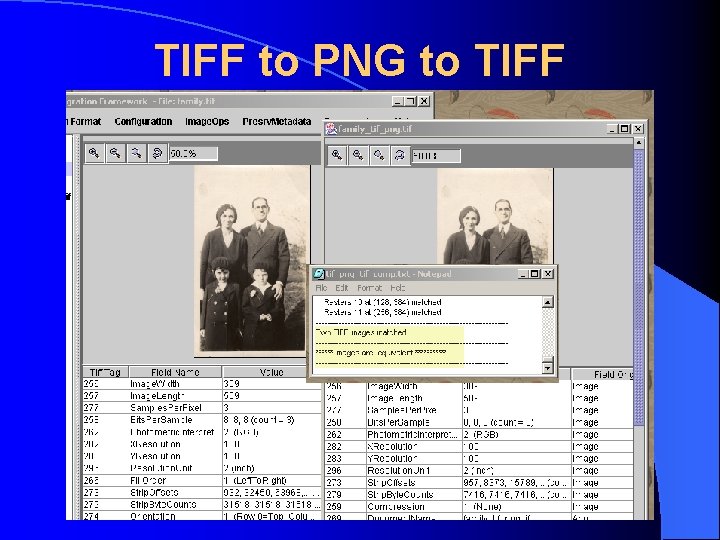Click circular-arrow icon in family_tif_png.tif window toolbar
This screenshot has width=720, height=540.
tap(399, 155)
